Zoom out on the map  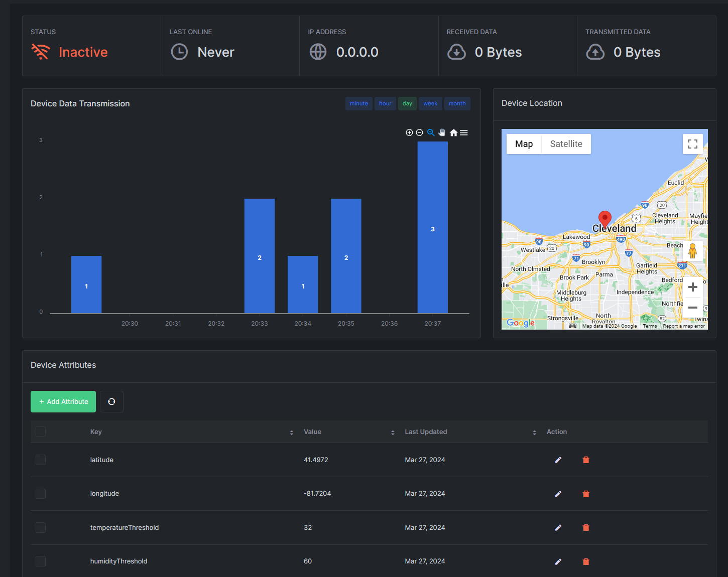(693, 307)
